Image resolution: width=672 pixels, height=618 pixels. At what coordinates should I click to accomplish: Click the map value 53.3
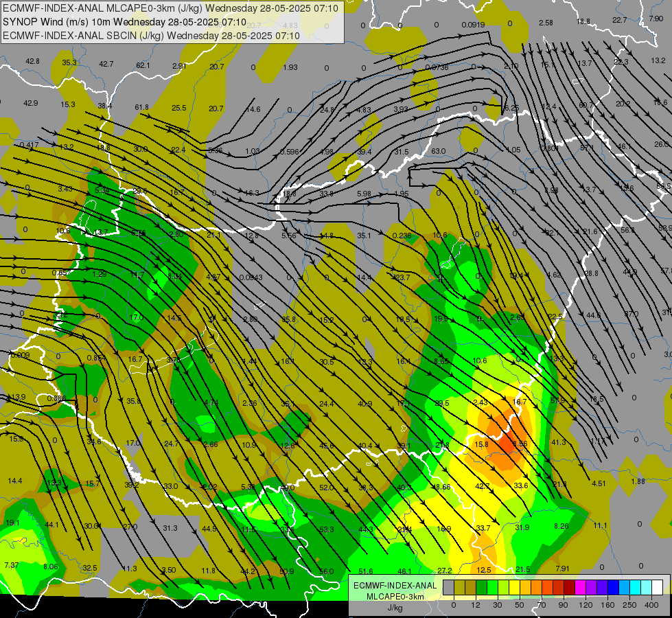tap(327, 529)
